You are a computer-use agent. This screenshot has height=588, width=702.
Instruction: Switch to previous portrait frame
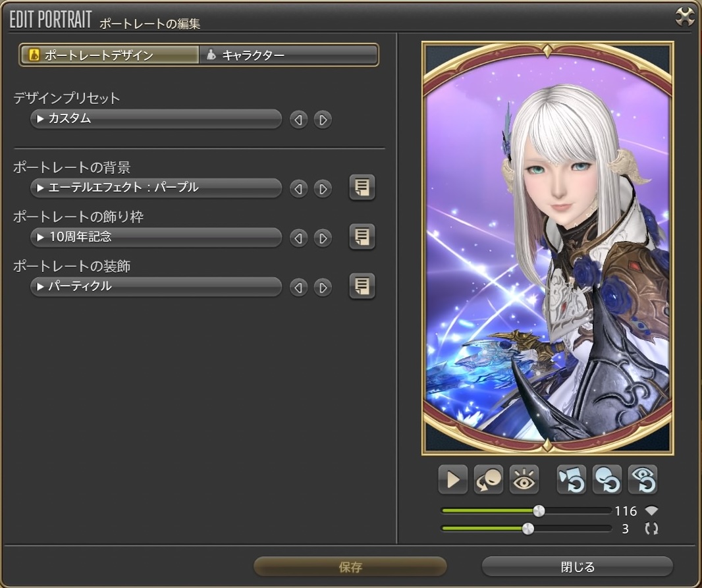[x=299, y=238]
